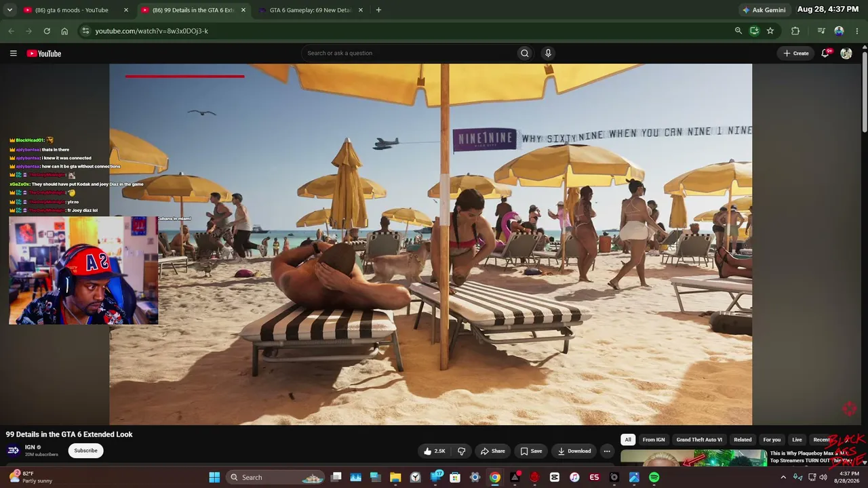868x488 pixels.
Task: Close the 'GTA 6 Gameplay: 69 New Details' tab
Action: [x=361, y=10]
